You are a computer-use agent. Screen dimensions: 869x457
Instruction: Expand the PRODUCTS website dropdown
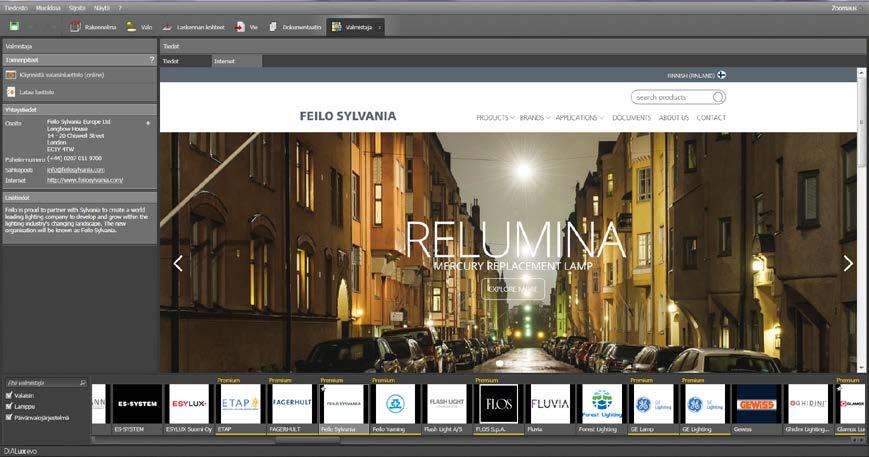coord(495,117)
